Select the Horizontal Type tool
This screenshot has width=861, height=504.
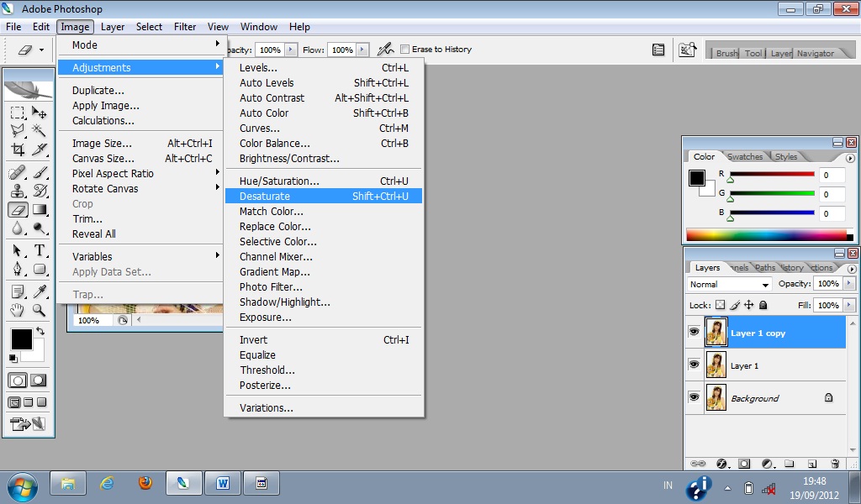tap(39, 250)
